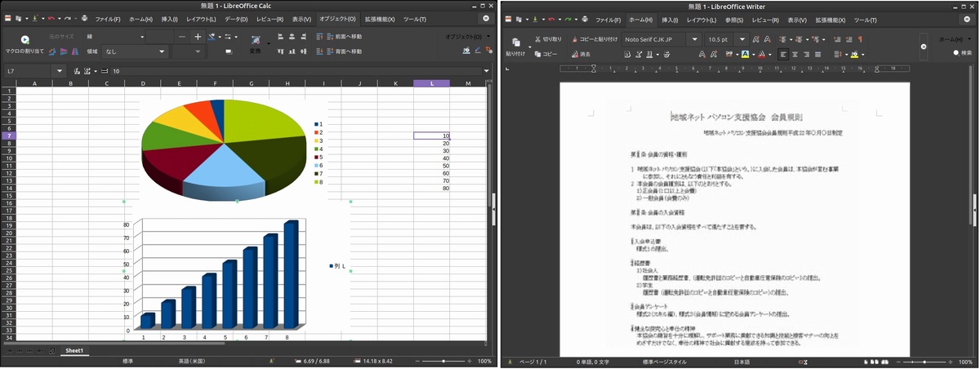Viewport: 980px width, 369px height.
Task: Open Writer's ホーム(H) dropdown at the right end
Action: coord(957,39)
